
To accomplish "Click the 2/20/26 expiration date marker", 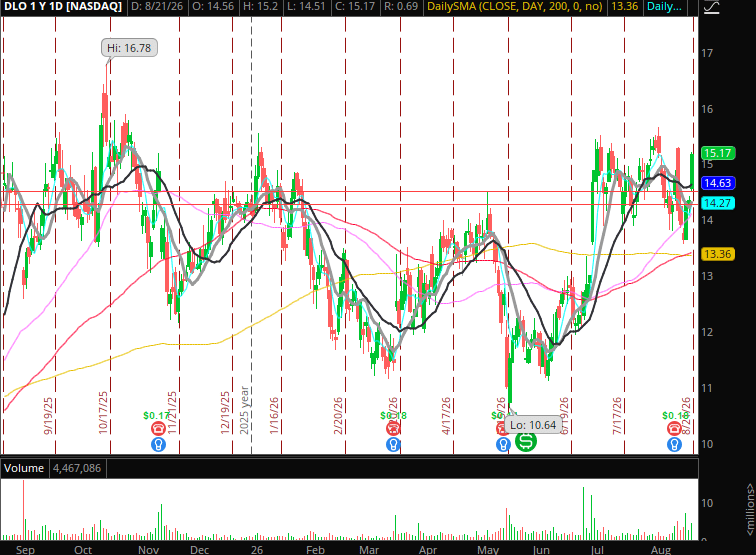I will point(338,416).
